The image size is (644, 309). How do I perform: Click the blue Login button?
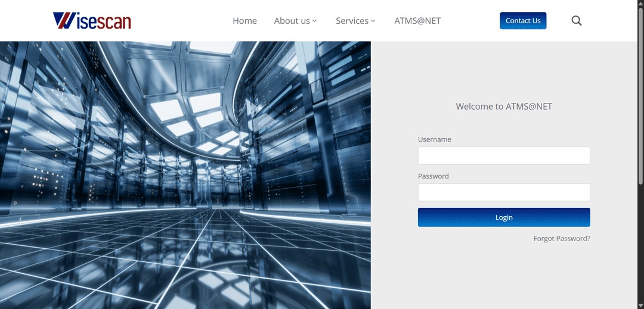[504, 217]
